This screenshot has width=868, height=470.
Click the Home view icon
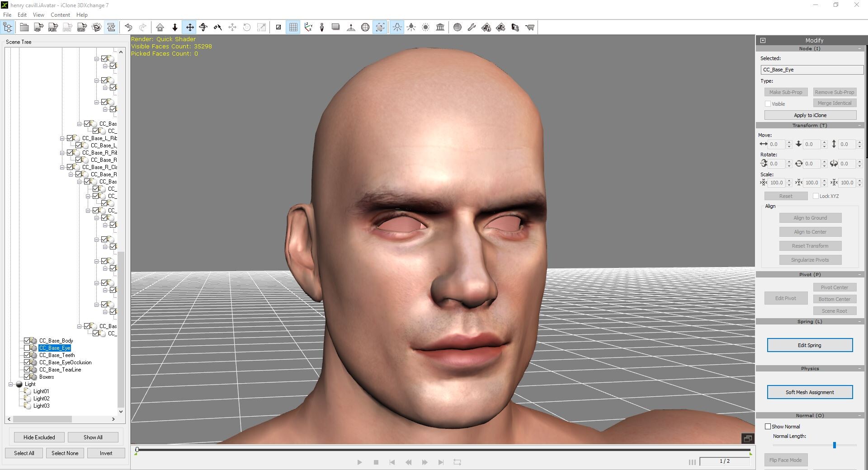tap(160, 28)
